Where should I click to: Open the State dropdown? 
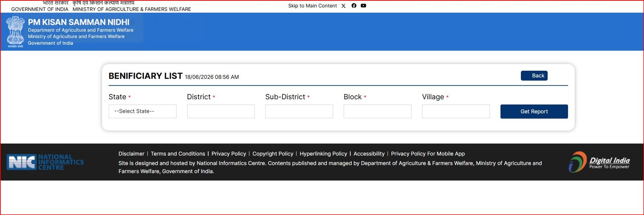(142, 112)
